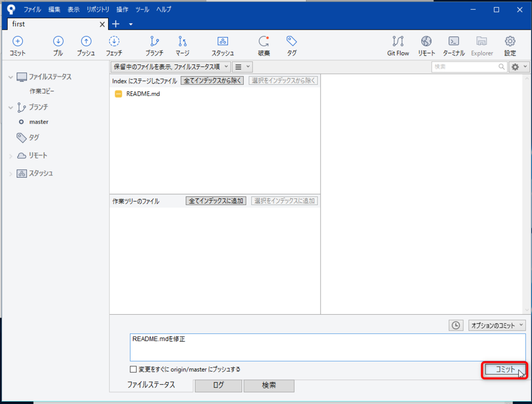Collapse the ブランチ section in the sidebar
The width and height of the screenshot is (532, 404).
(11, 107)
